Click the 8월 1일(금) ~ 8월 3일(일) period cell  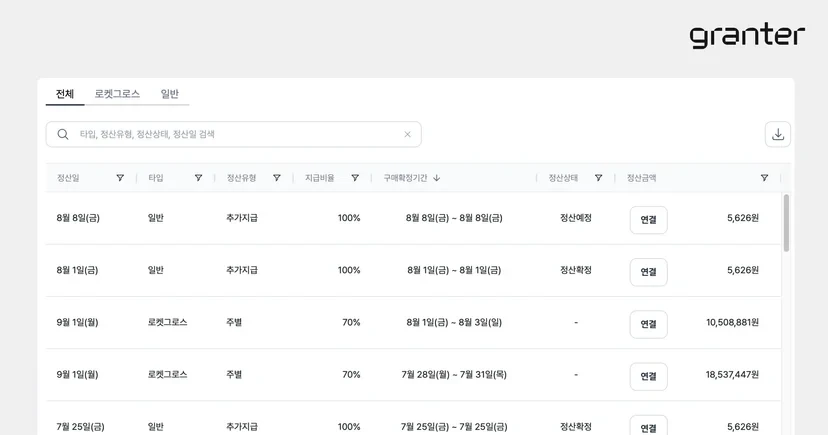(x=454, y=322)
